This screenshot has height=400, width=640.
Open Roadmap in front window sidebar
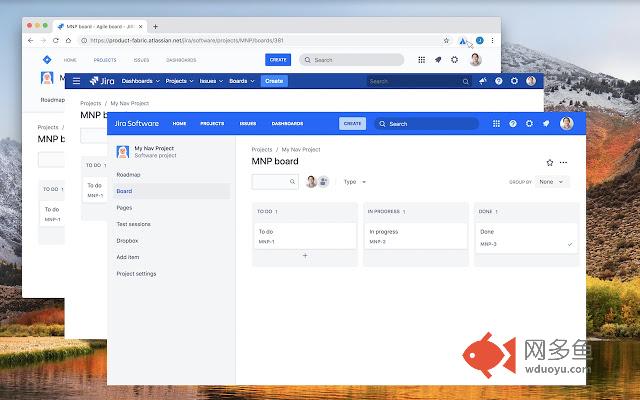(128, 175)
